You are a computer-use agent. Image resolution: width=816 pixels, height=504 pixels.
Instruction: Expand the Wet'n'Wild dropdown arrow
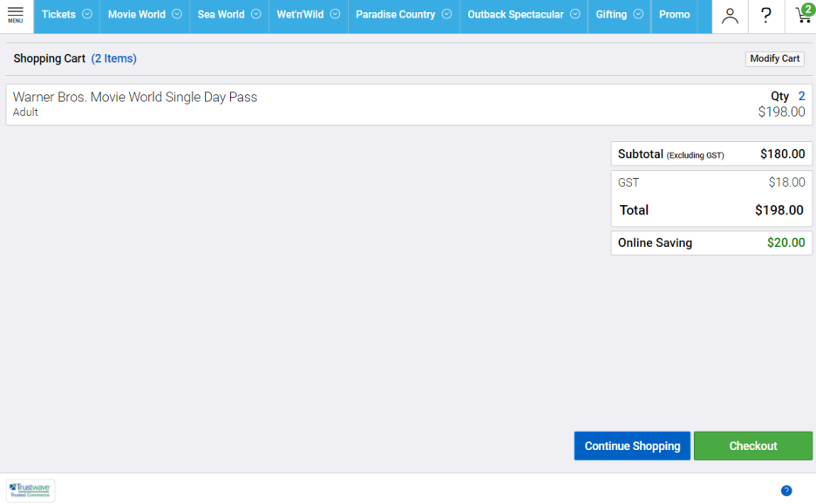click(335, 14)
